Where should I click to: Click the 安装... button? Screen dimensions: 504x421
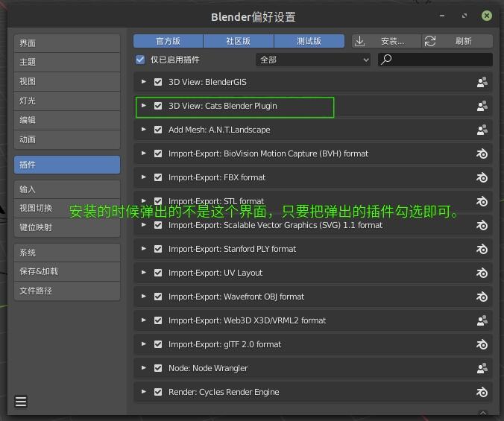coord(387,41)
